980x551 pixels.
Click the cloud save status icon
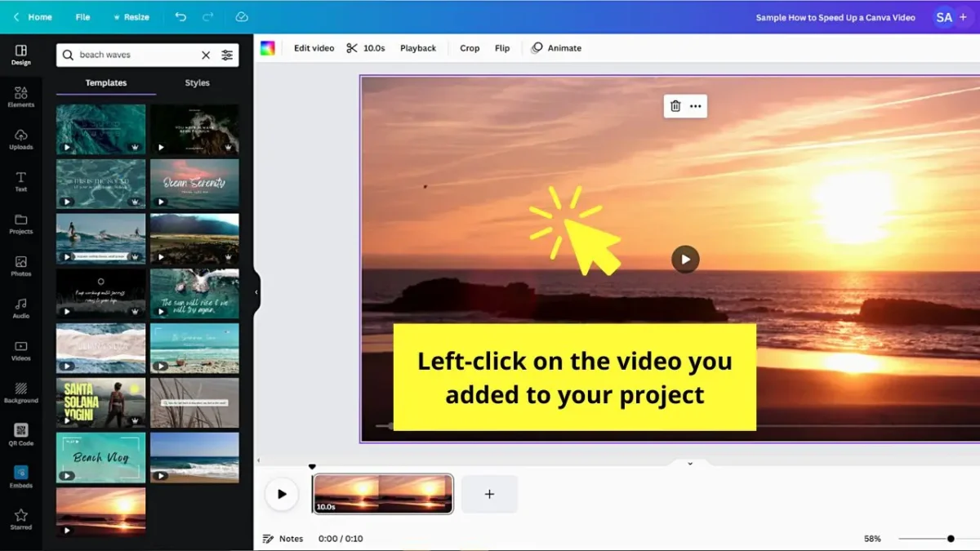pos(242,17)
